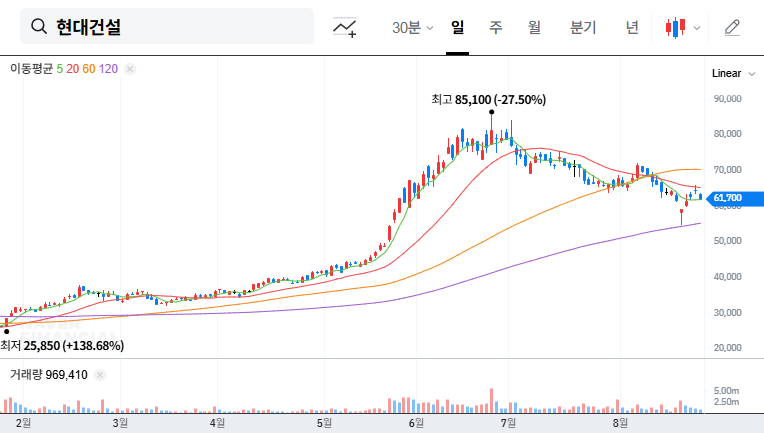Image resolution: width=764 pixels, height=433 pixels.
Task: Remove the moving average indicator
Action: coord(130,69)
